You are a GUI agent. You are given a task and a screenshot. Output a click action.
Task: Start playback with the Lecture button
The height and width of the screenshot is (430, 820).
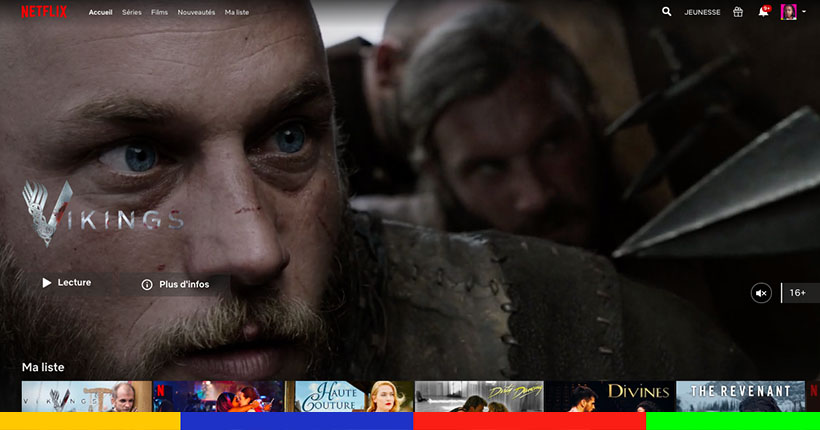coord(66,282)
